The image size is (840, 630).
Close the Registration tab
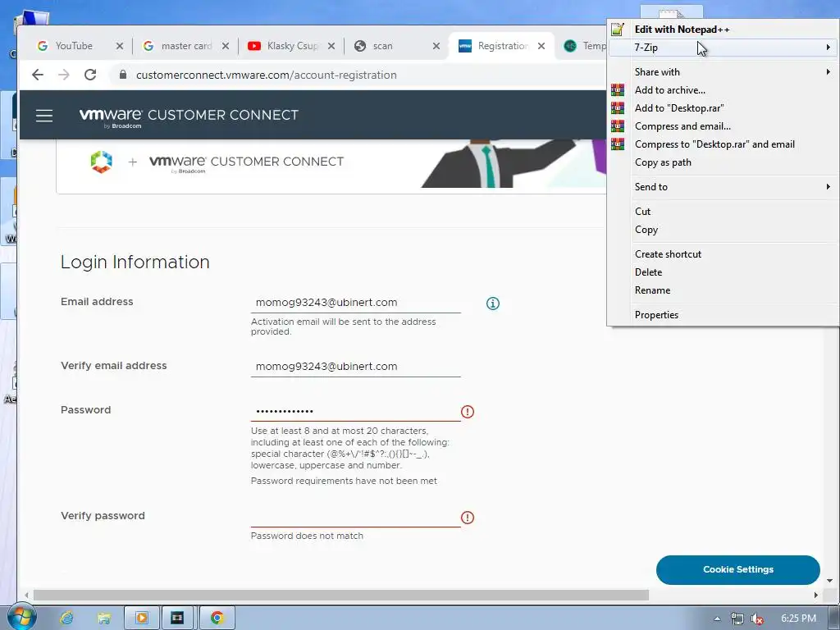click(541, 46)
